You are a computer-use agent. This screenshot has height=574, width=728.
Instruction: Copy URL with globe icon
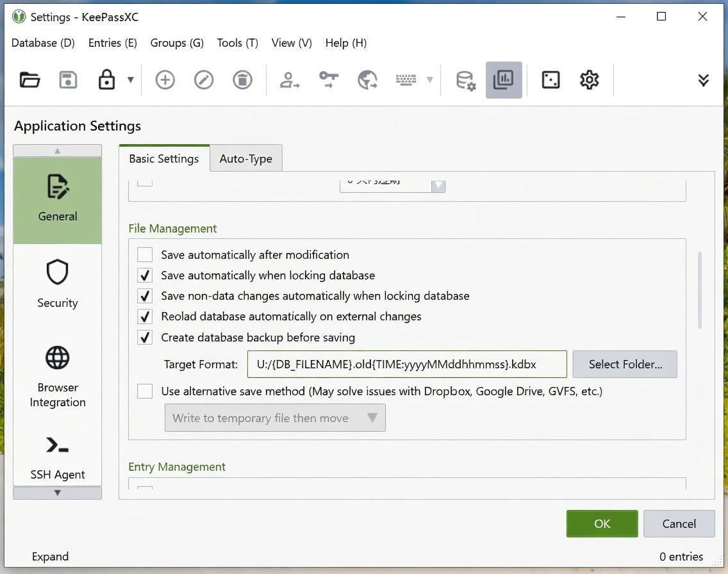(x=367, y=80)
